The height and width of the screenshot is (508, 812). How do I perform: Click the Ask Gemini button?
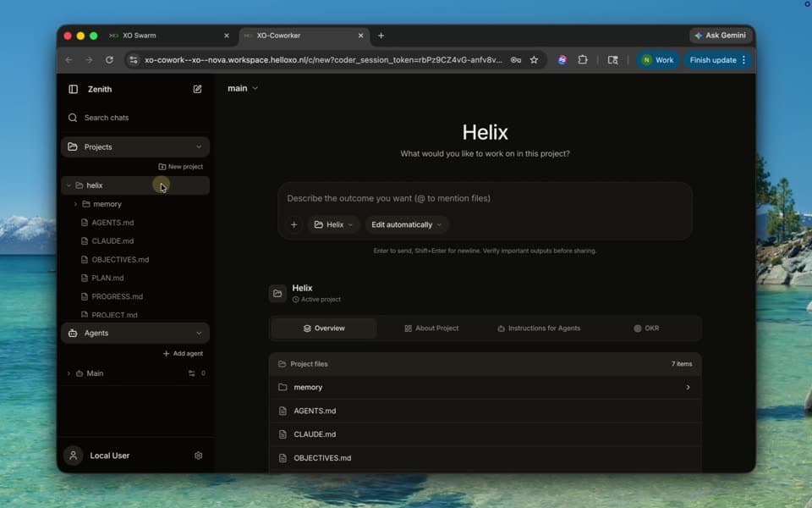(x=721, y=36)
